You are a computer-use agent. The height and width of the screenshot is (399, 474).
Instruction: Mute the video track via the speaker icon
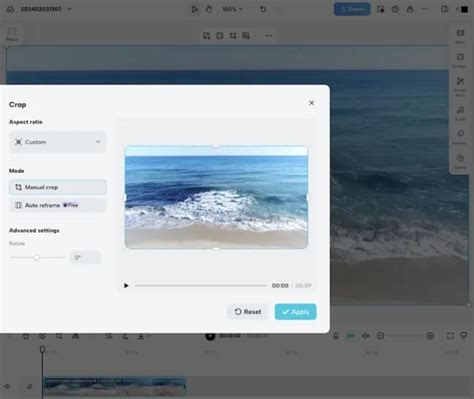(7, 386)
